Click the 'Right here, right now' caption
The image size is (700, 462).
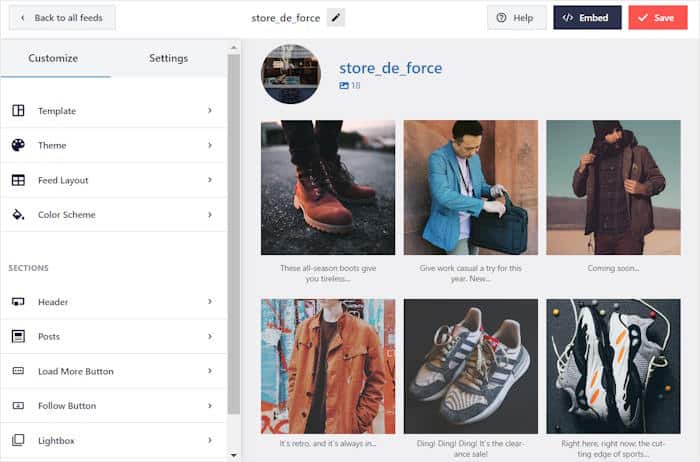click(x=613, y=449)
